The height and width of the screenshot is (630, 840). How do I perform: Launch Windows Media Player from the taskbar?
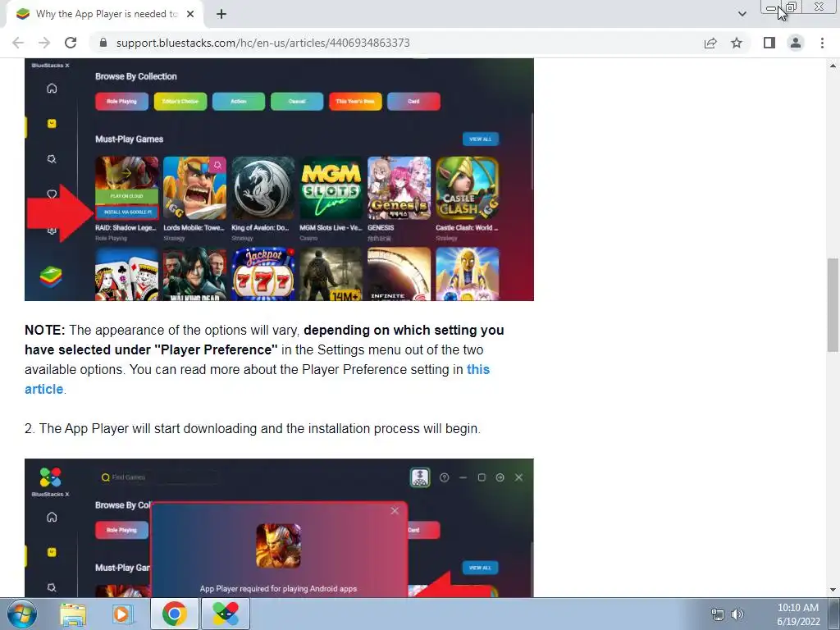pyautogui.click(x=122, y=614)
